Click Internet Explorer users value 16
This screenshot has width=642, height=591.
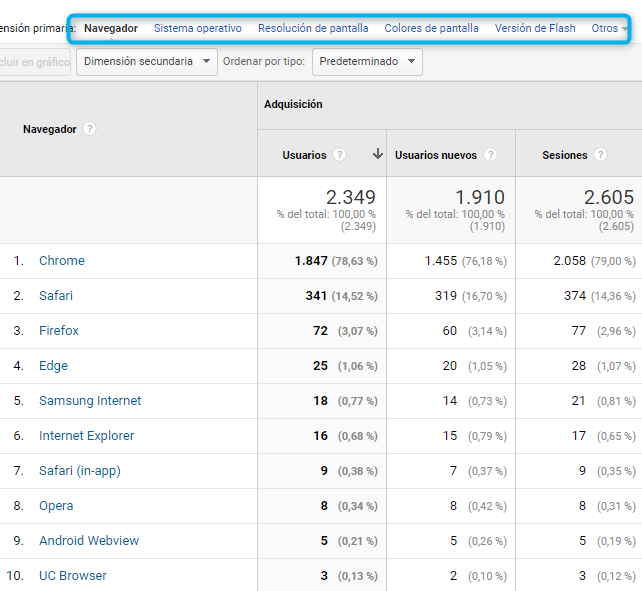[321, 436]
